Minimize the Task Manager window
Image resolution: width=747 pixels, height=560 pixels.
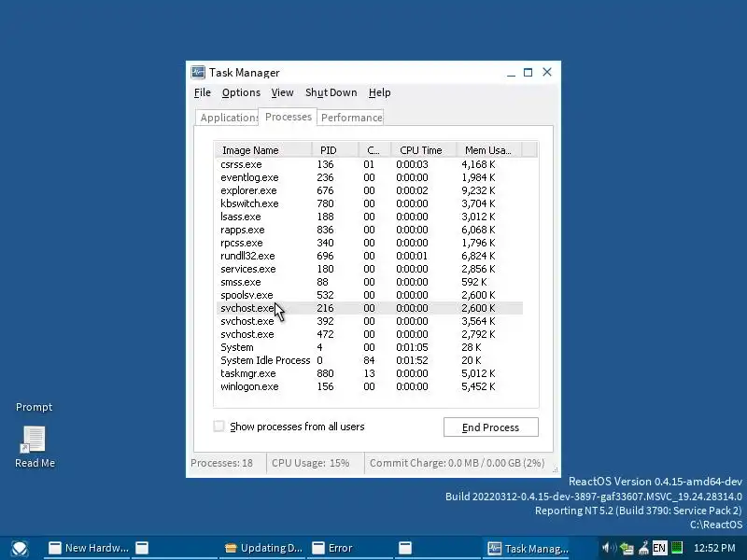tap(511, 73)
